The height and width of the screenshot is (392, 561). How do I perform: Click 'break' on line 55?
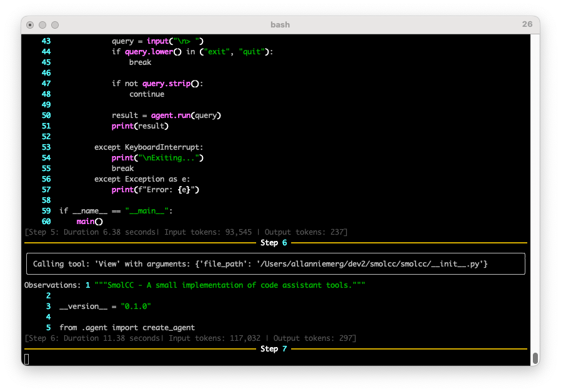pyautogui.click(x=122, y=169)
